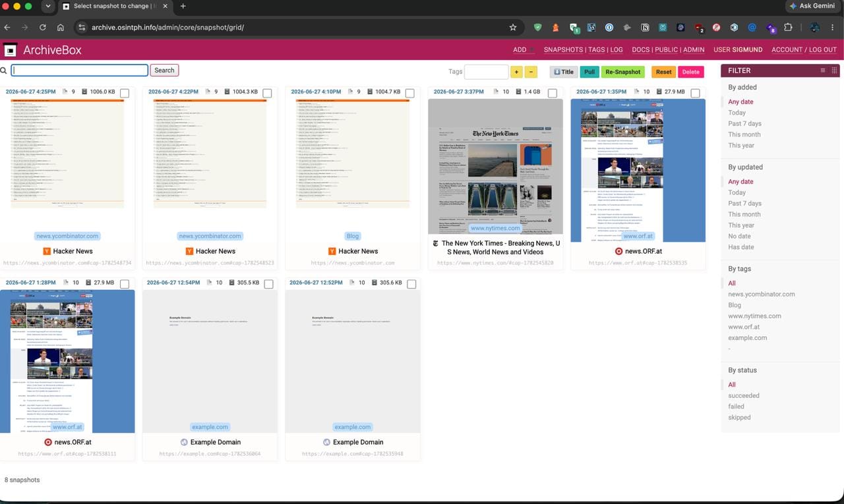Filter by tag www.nytimes.com

click(x=754, y=316)
